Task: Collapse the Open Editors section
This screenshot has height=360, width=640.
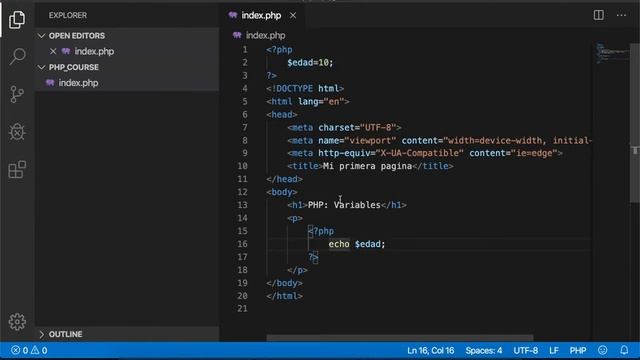Action: point(41,36)
